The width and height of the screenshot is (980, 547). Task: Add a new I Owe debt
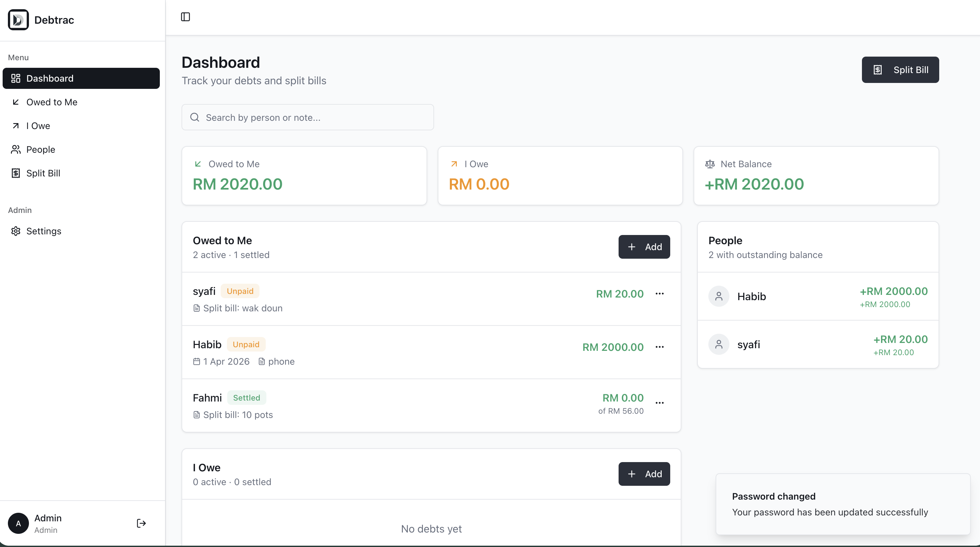644,474
